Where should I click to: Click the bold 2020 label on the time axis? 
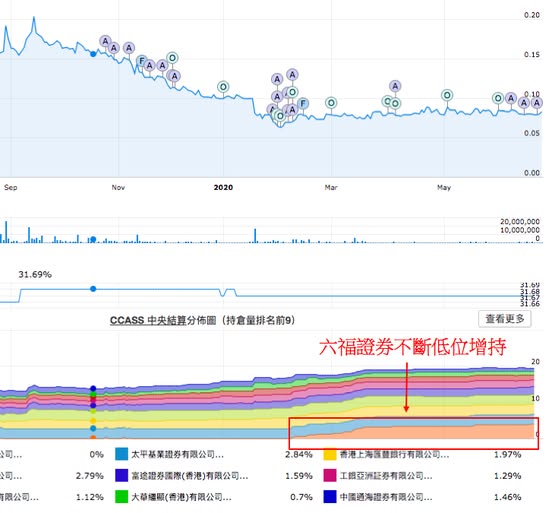(223, 187)
